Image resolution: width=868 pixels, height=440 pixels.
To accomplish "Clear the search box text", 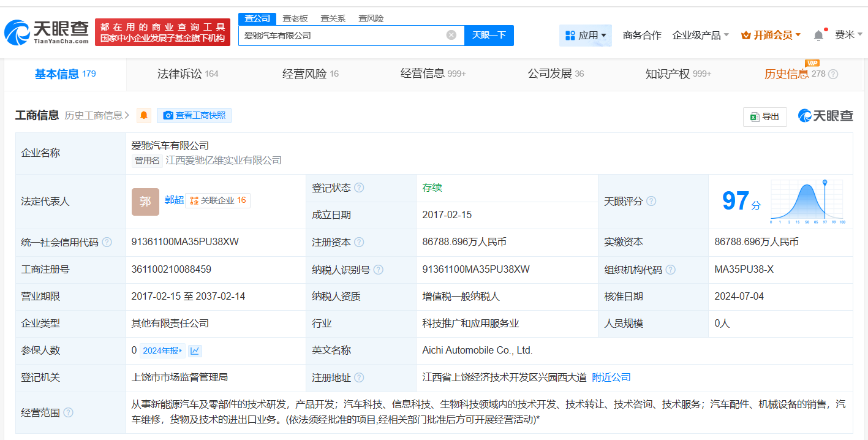I will click(451, 35).
